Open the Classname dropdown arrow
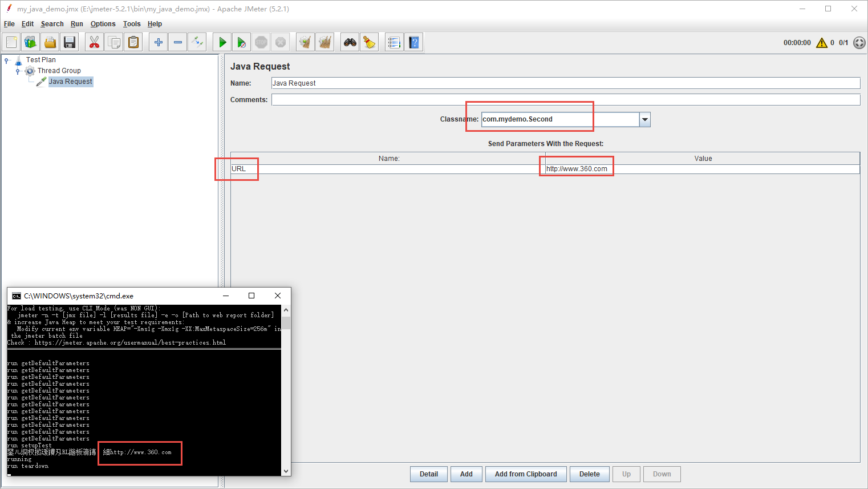This screenshot has height=489, width=868. 644,119
